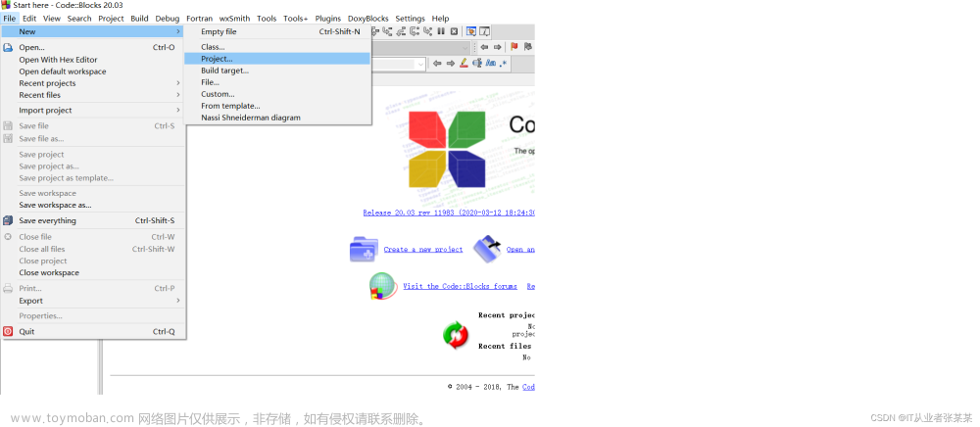Click the Code::Blocks colored cubes logo
Viewport: 980px width, 427px height.
point(447,149)
